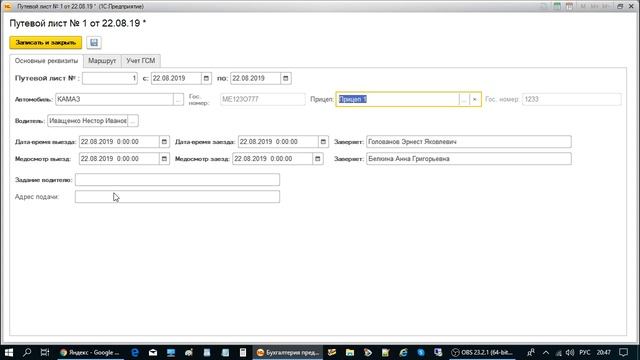Open Windows taskbar search
The image size is (640, 360).
point(27,352)
